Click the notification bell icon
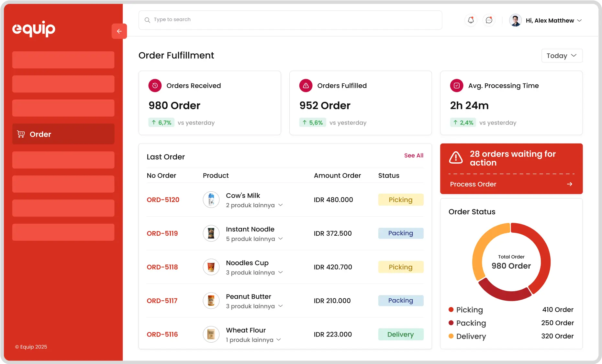Screen dimensions: 602x364 [471, 20]
